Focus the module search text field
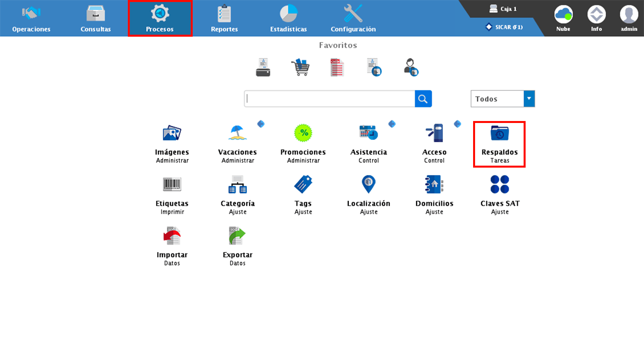The width and height of the screenshot is (644, 364). tap(329, 99)
